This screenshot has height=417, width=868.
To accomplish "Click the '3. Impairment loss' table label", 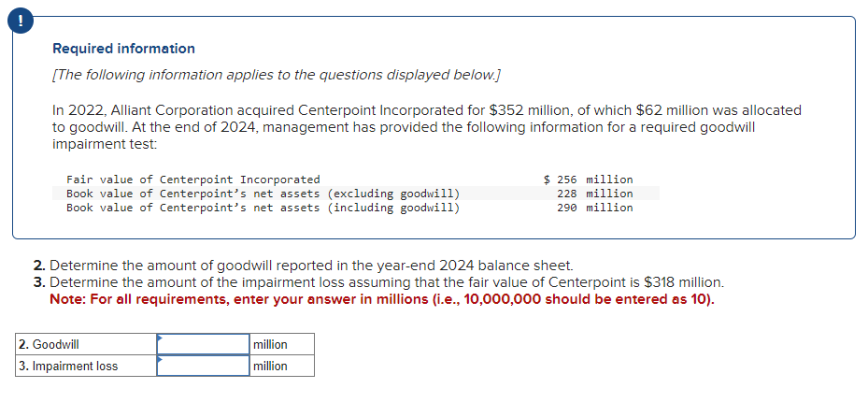I will coord(68,367).
